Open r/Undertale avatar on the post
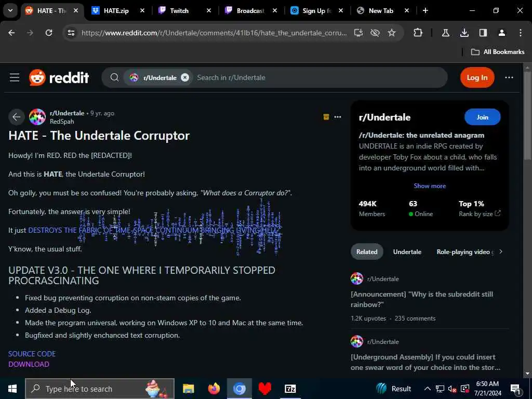The width and height of the screenshot is (532, 399). (37, 117)
